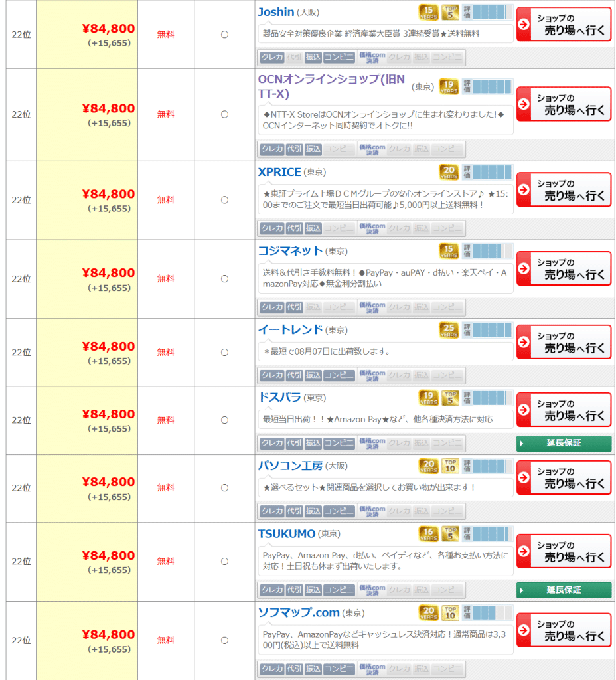
Task: Click the 代引 icon in コジマネット's row
Action: click(294, 307)
